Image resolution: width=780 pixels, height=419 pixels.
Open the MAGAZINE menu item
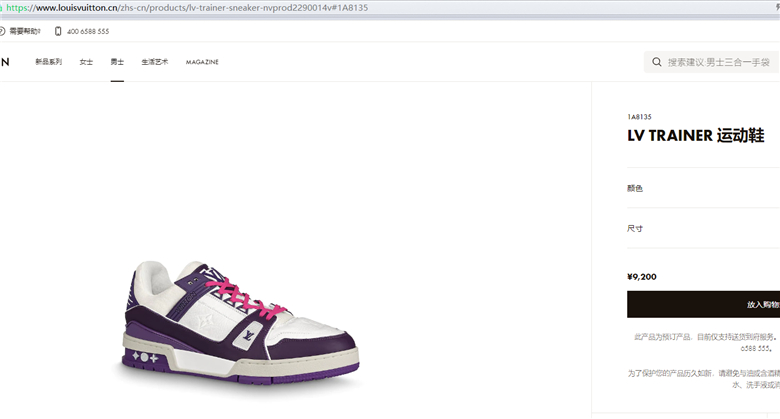click(x=202, y=62)
